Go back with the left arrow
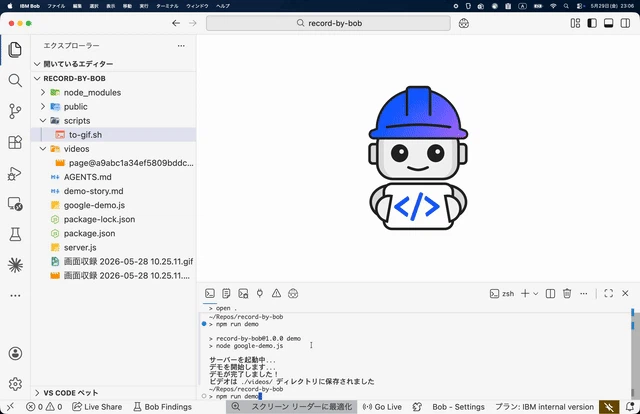Viewport: 640px width, 414px height. (x=176, y=23)
